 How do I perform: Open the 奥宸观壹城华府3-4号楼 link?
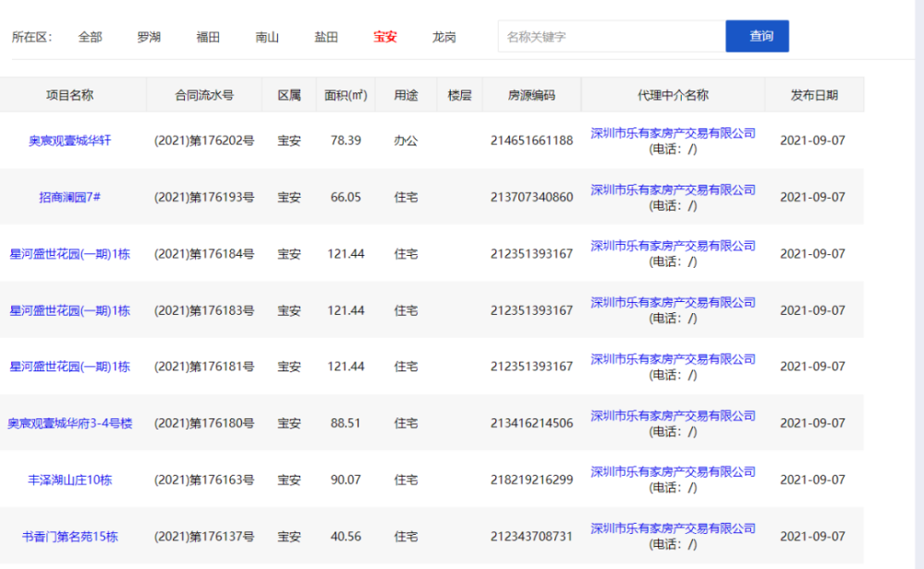[x=69, y=423]
